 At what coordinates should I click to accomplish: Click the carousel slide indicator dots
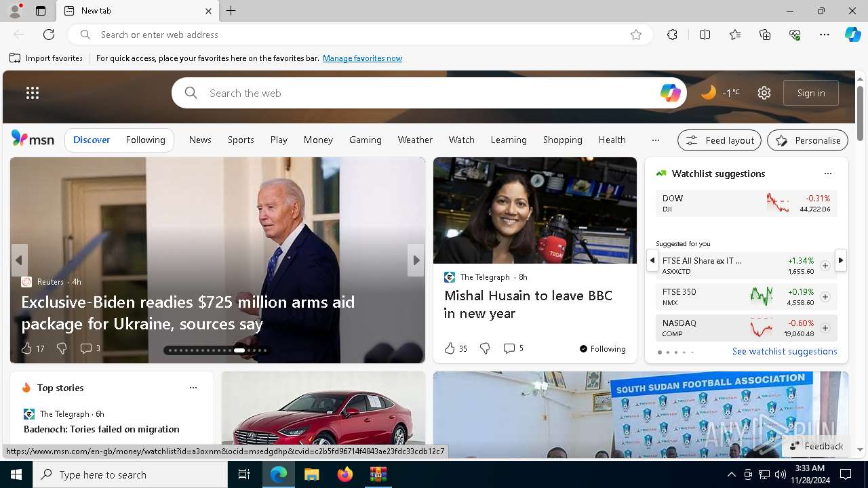click(217, 350)
